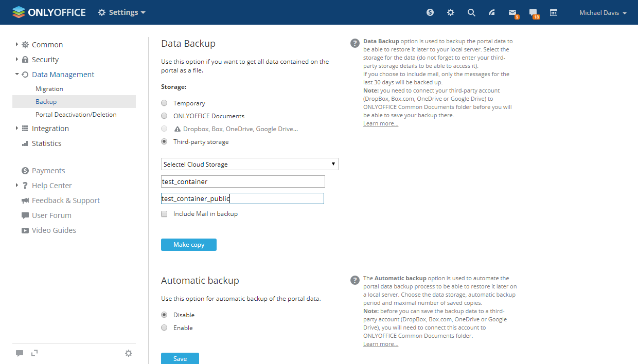Open Statistics in the sidebar
Viewport: 638px width, 364px height.
[46, 143]
